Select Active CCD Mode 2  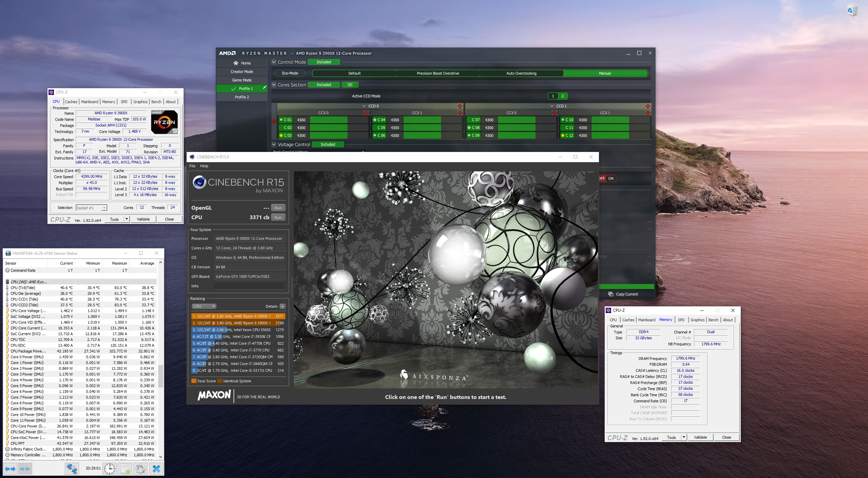[x=563, y=96]
